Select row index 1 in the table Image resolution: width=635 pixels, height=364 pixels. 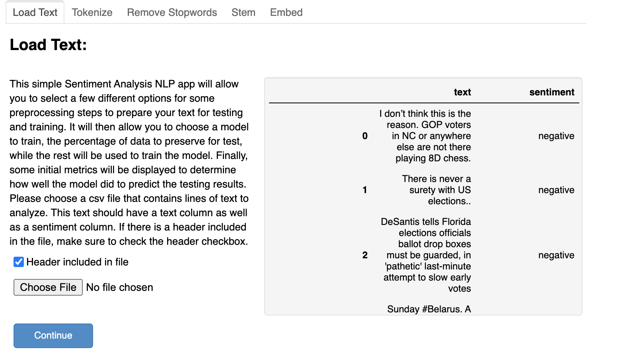coord(365,190)
